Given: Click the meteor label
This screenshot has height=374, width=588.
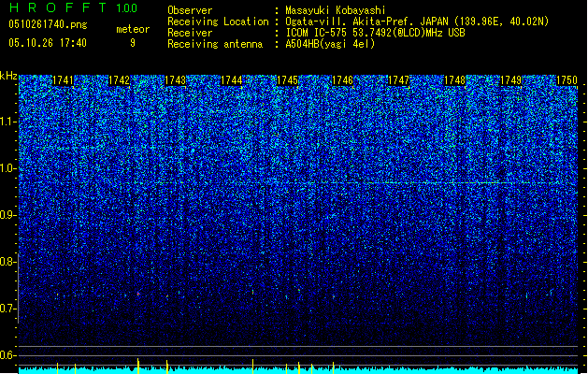Looking at the screenshot, I should coord(133,29).
